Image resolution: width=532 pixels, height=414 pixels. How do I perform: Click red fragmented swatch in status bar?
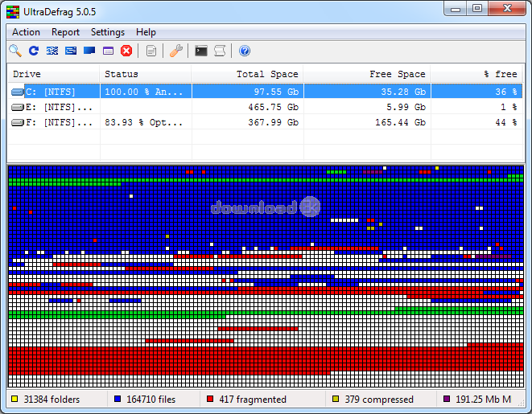[x=210, y=400]
